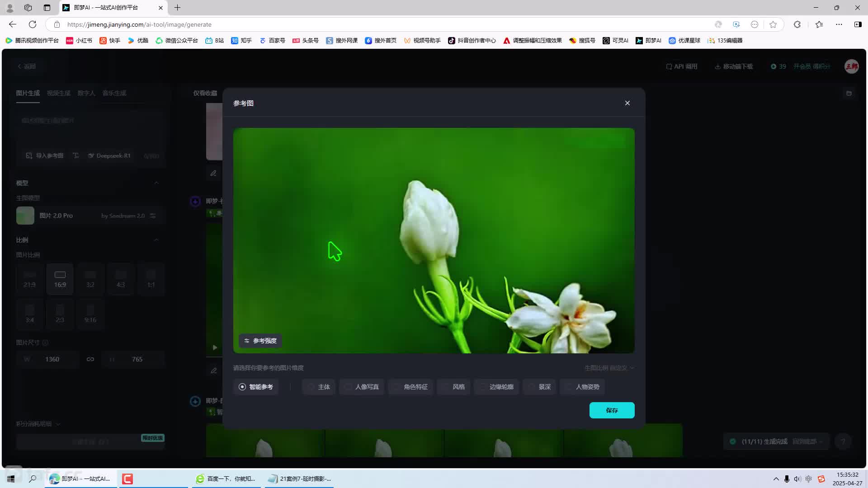Select the 景深 reference option

(x=539, y=387)
